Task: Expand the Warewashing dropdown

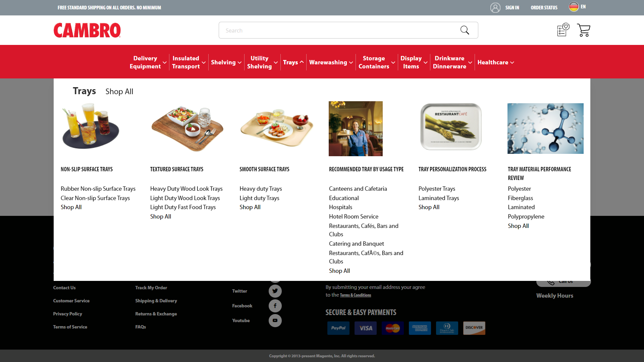Action: click(351, 62)
